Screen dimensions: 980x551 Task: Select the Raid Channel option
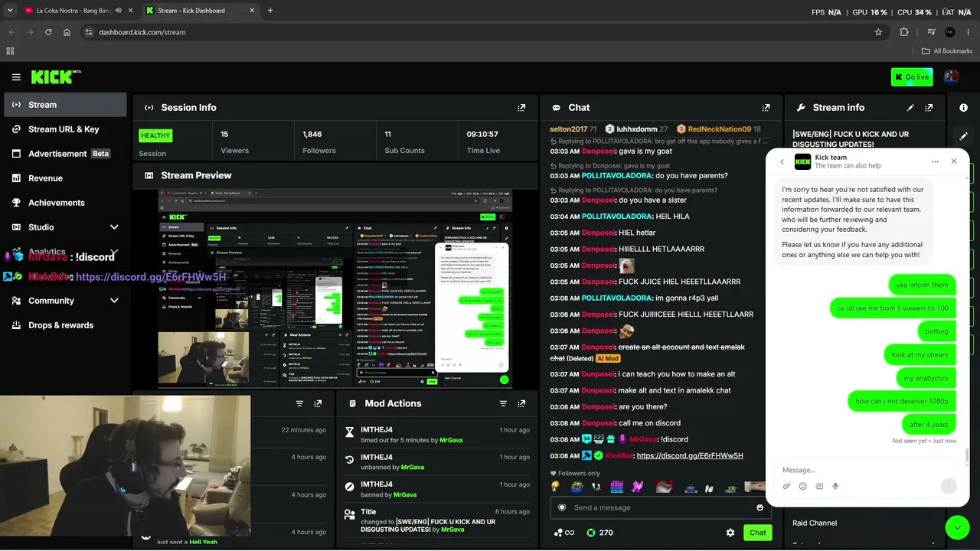click(815, 523)
